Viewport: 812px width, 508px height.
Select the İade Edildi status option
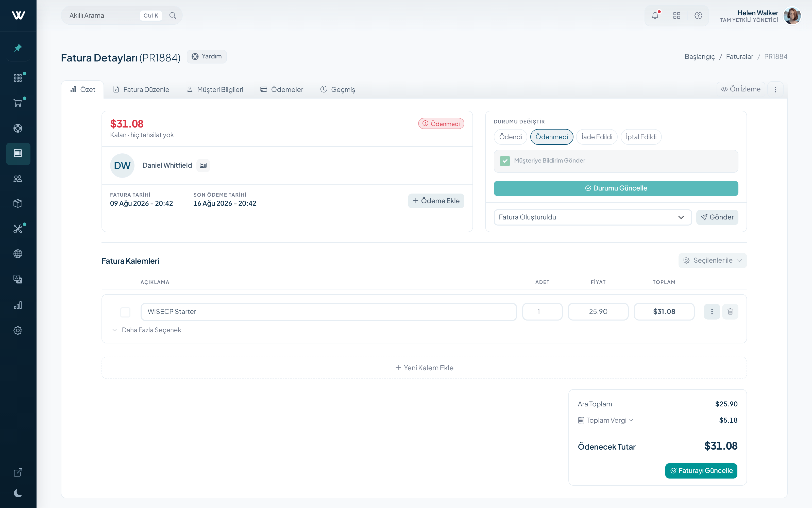tap(597, 137)
